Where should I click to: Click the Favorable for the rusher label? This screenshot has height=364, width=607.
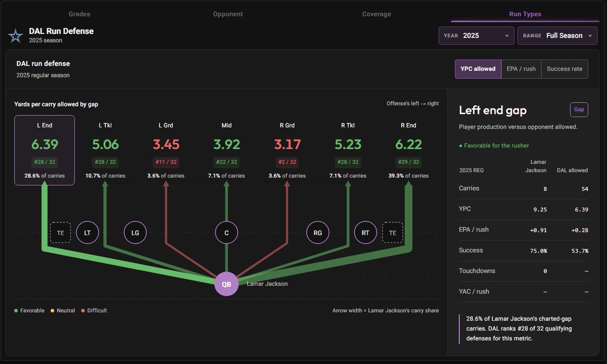click(494, 146)
